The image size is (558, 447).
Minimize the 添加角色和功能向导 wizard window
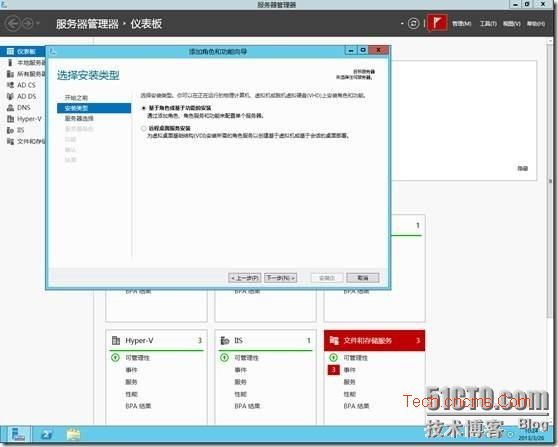(x=351, y=51)
